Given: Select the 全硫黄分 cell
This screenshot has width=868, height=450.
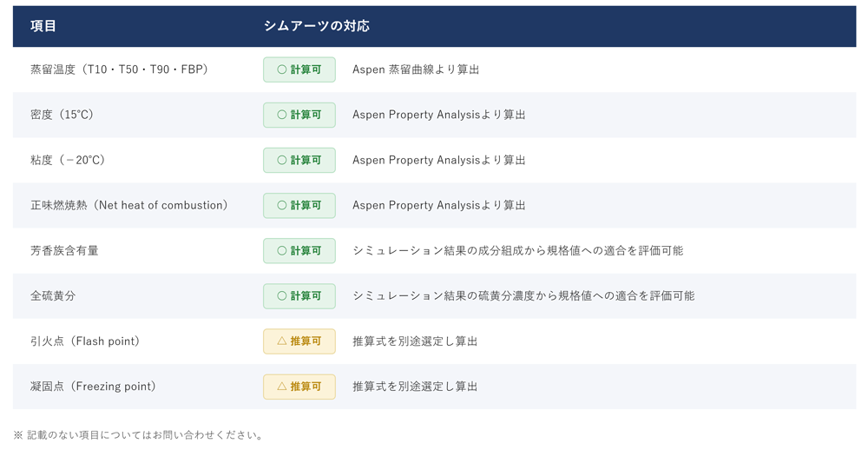Looking at the screenshot, I should (53, 296).
